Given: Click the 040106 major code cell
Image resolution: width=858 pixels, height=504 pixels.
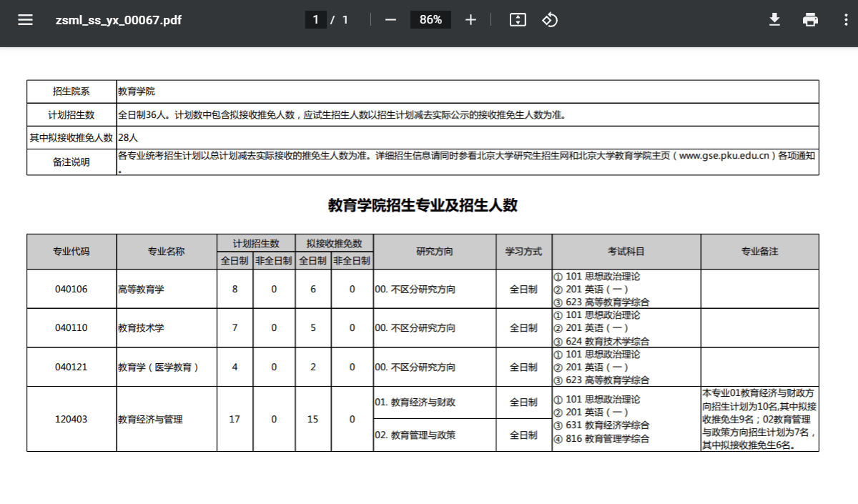Looking at the screenshot, I should pos(71,290).
